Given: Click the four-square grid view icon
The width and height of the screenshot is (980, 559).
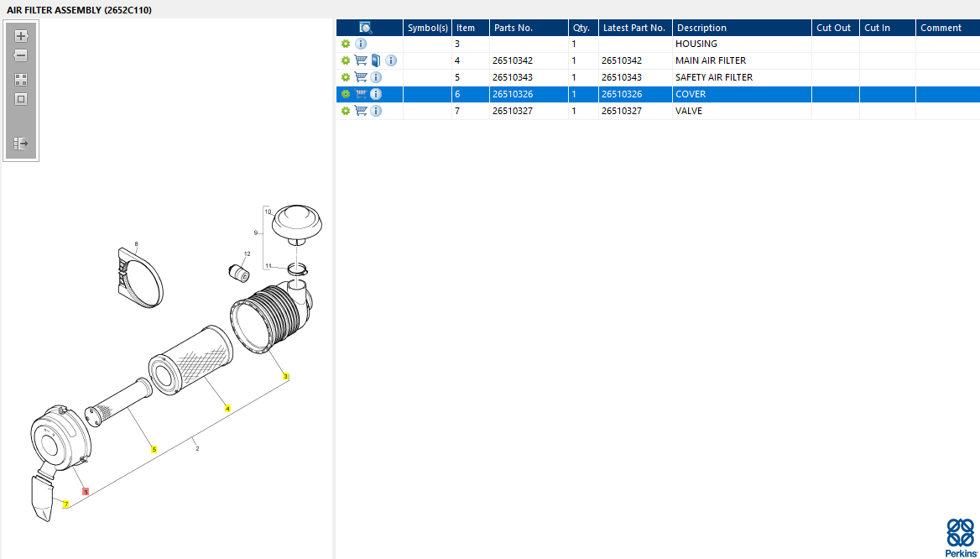Looking at the screenshot, I should coord(21,80).
